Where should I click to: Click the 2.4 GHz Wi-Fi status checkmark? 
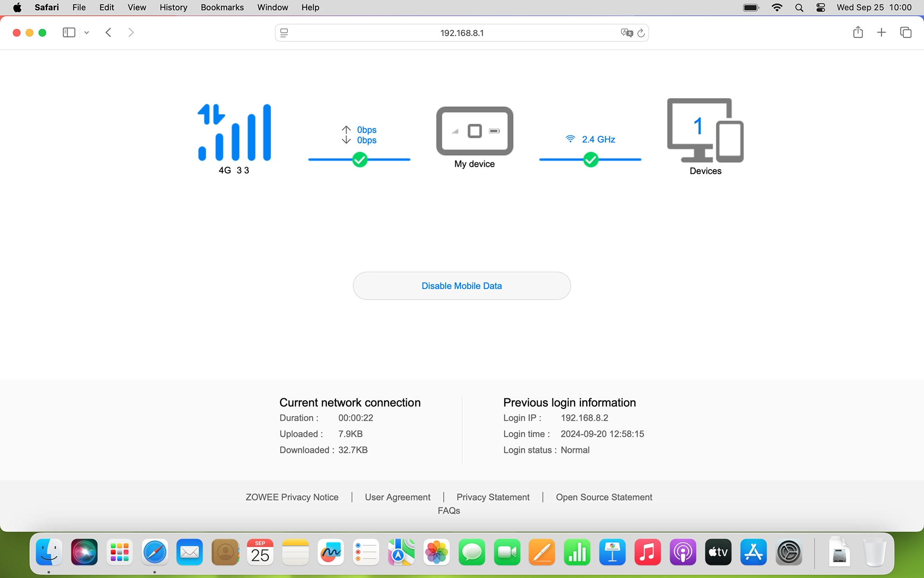point(590,159)
